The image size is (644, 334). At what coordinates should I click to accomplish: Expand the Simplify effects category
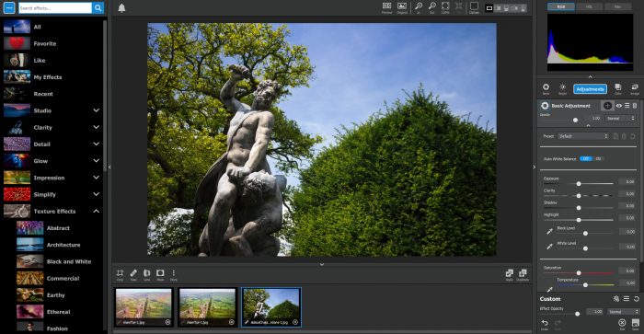click(x=96, y=194)
